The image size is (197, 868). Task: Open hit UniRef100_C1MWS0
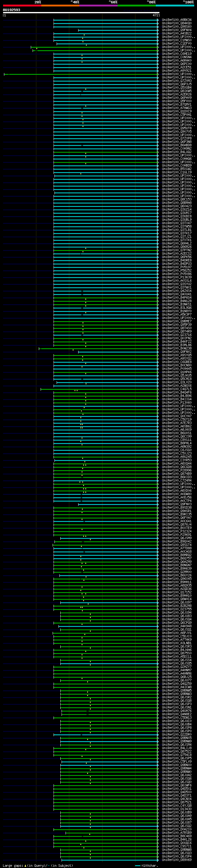point(177,40)
